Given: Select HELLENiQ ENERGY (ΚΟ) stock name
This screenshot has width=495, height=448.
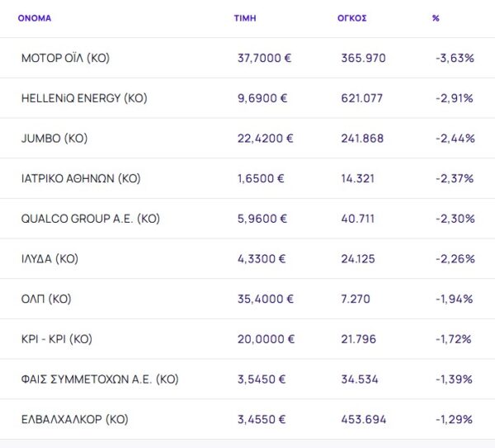Looking at the screenshot, I should point(84,98).
